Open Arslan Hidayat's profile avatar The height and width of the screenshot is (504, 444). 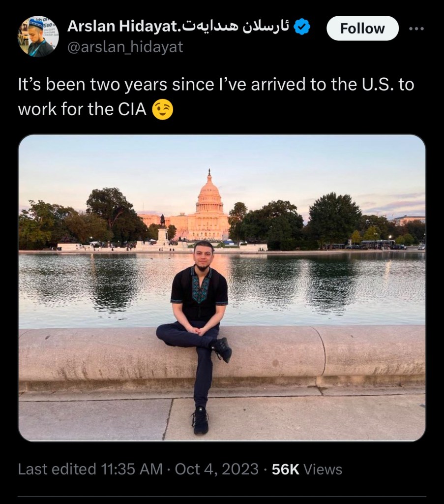click(x=38, y=36)
